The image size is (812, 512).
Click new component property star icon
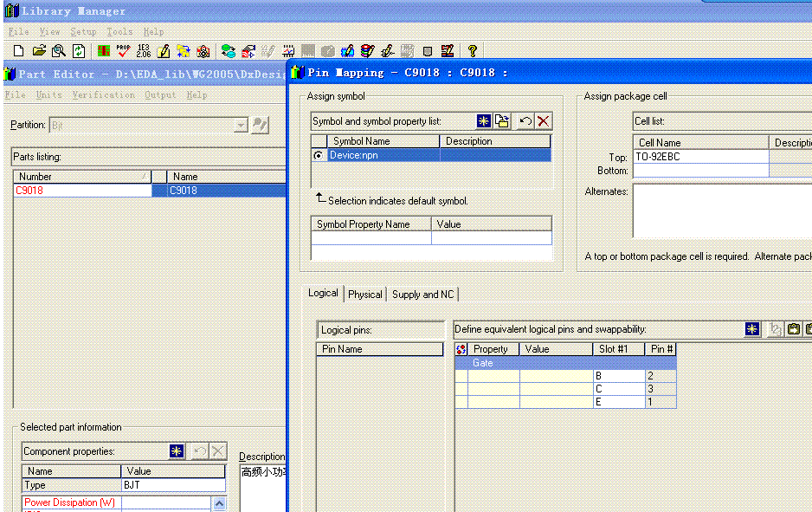[x=177, y=451]
